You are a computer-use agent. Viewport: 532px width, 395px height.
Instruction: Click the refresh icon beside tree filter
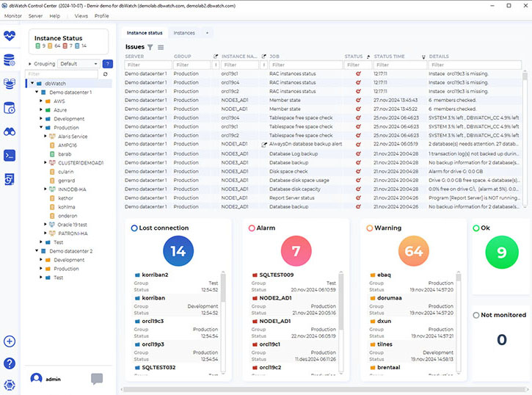coord(106,74)
